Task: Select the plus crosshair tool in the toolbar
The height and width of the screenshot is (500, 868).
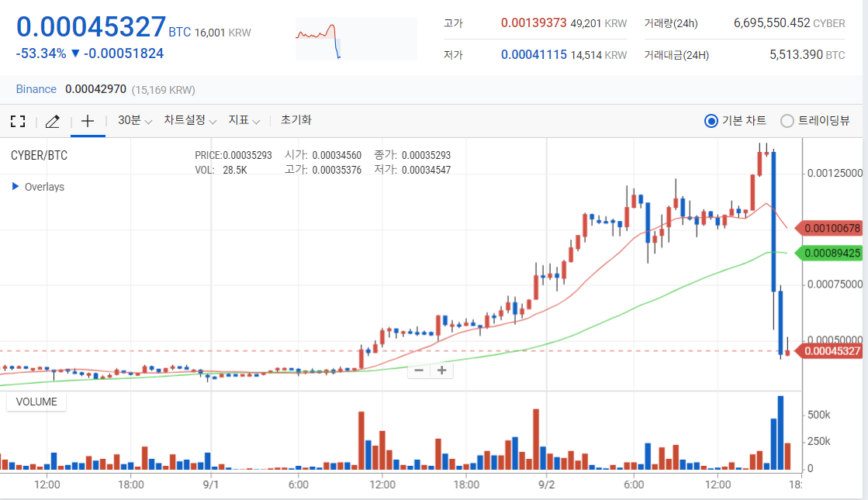Action: tap(87, 120)
